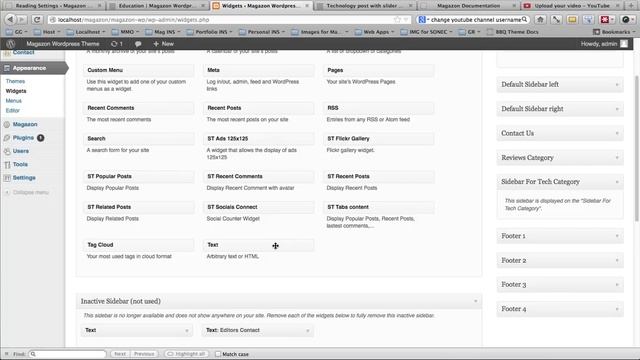Click the + New link in admin bar
Image resolution: width=640 pixels, height=360 pixels.
point(163,44)
